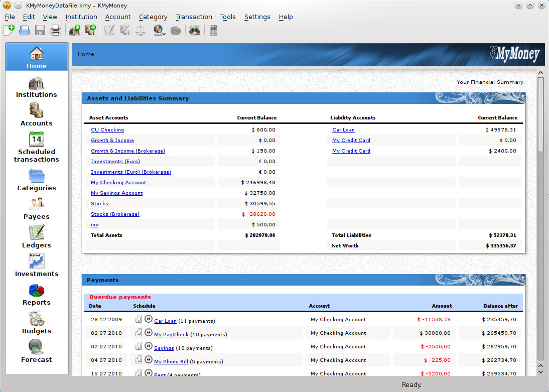549x392 pixels.
Task: Click the Open file toolbar icon
Action: coord(25,31)
